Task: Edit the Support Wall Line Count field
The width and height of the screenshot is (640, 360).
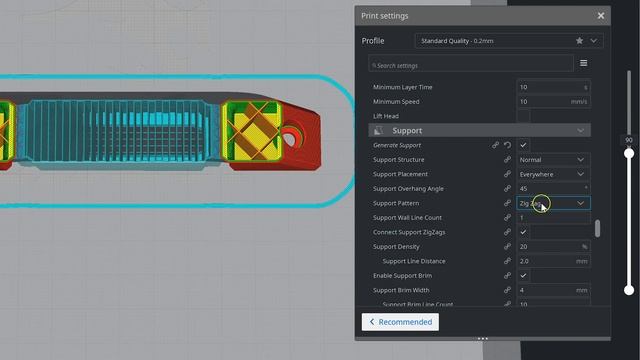Action: click(553, 218)
